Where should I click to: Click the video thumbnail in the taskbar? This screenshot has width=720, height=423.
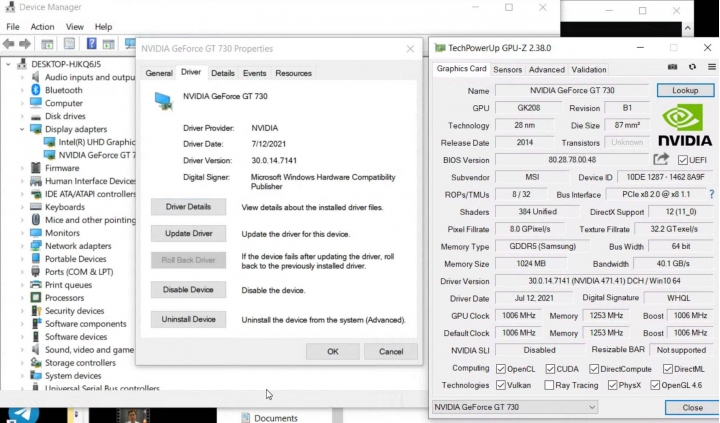(132, 416)
